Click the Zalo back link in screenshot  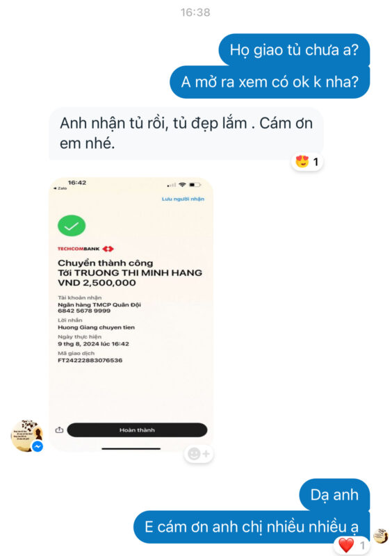60,188
